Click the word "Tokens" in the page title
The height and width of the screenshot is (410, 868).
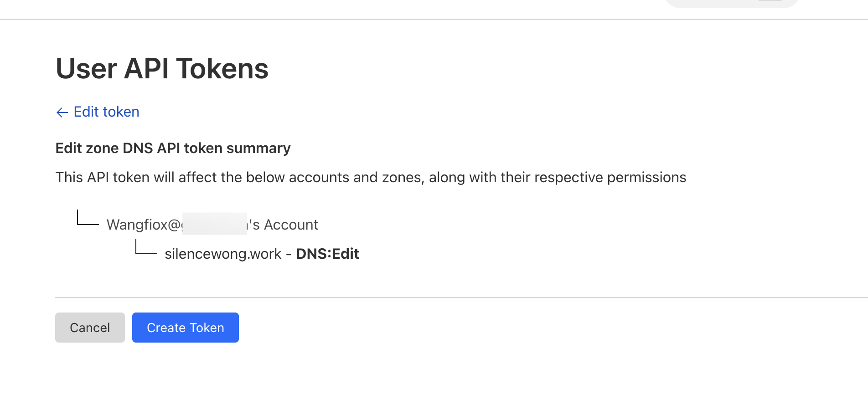(222, 69)
